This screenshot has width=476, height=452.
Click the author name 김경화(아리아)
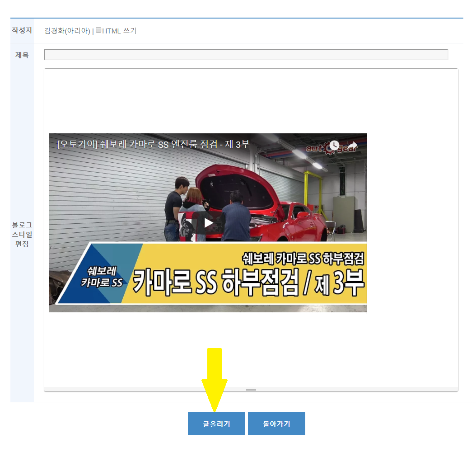pos(67,31)
